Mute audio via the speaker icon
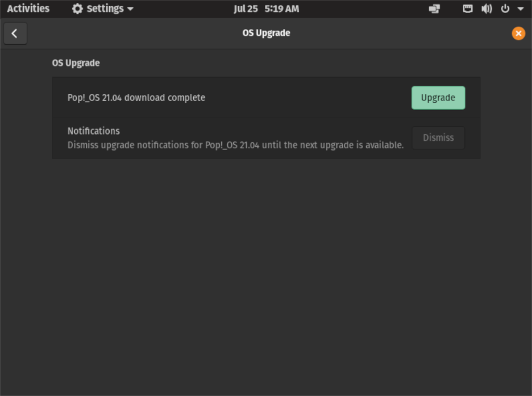The width and height of the screenshot is (532, 396). click(x=487, y=8)
